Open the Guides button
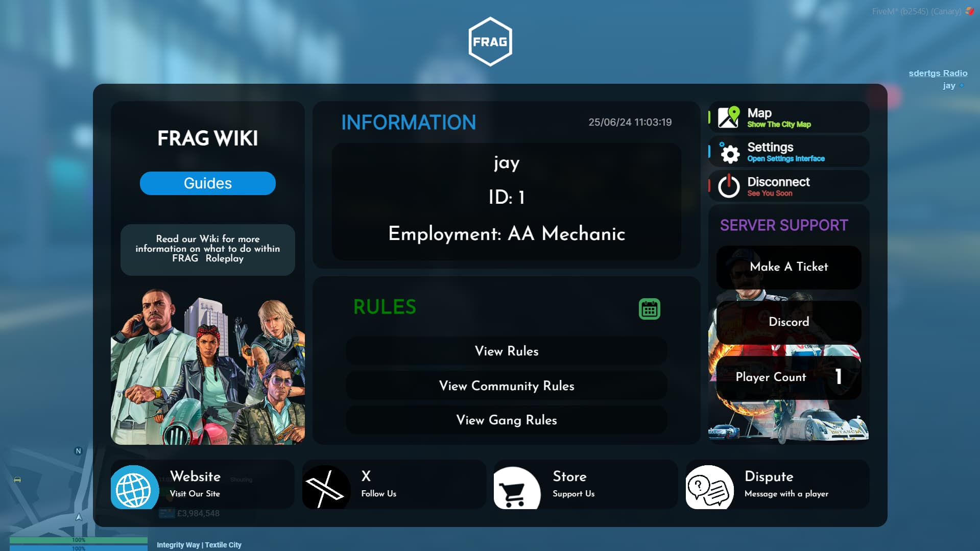The image size is (980, 551). (x=208, y=183)
